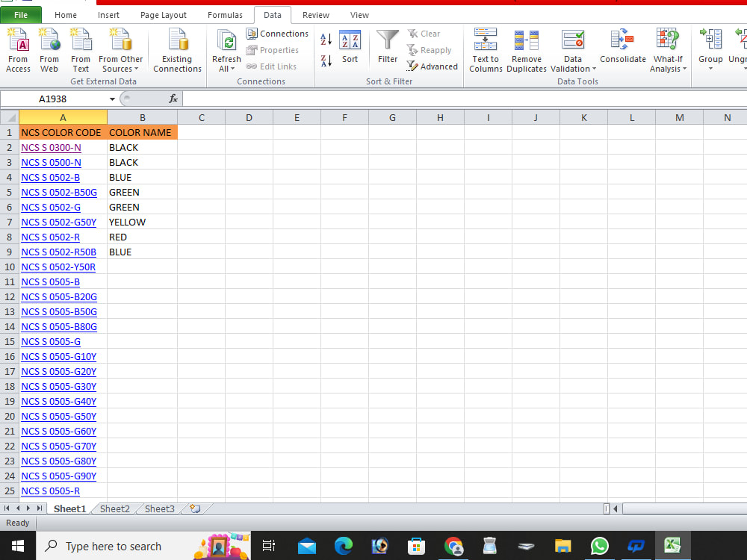
Task: Switch to the Insert tab
Action: point(108,15)
